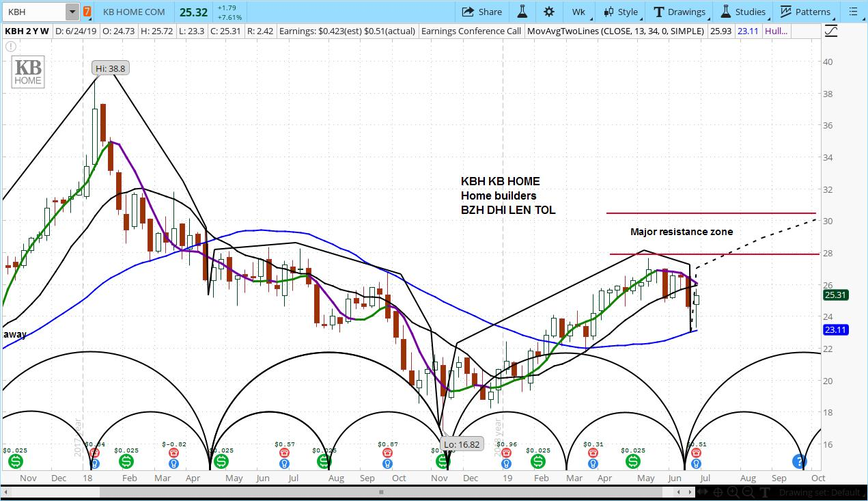Click the dividend dollar icon above Feb 2019
This screenshot has height=501, width=868.
tap(539, 462)
